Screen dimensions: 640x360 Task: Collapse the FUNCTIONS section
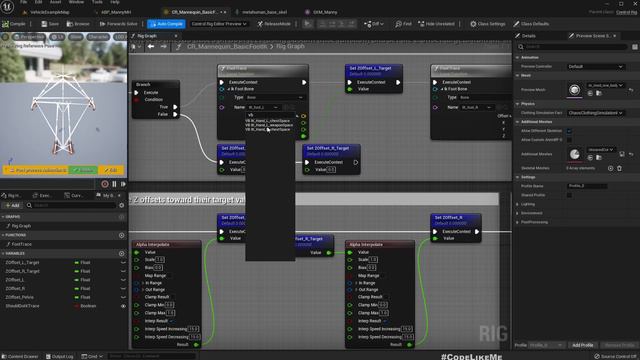tap(3, 235)
